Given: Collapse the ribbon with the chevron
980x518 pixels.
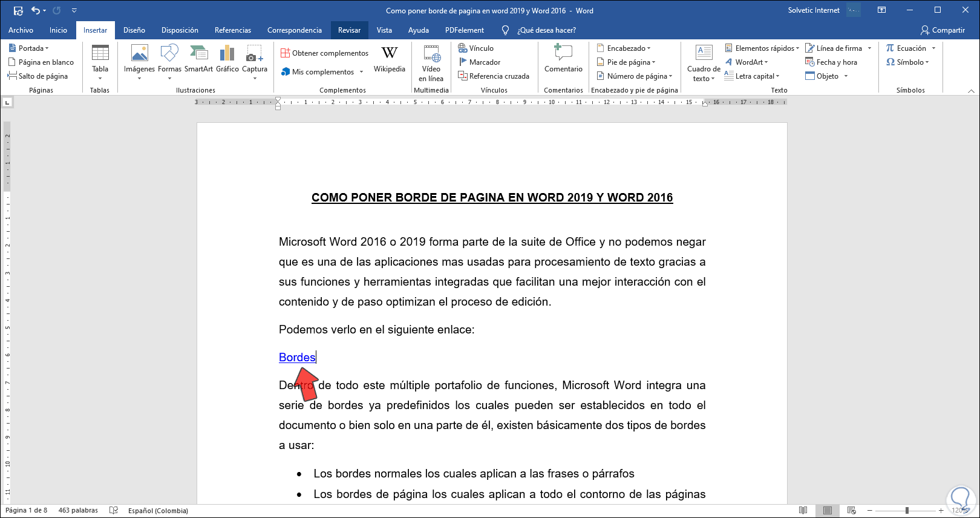Looking at the screenshot, I should 972,91.
